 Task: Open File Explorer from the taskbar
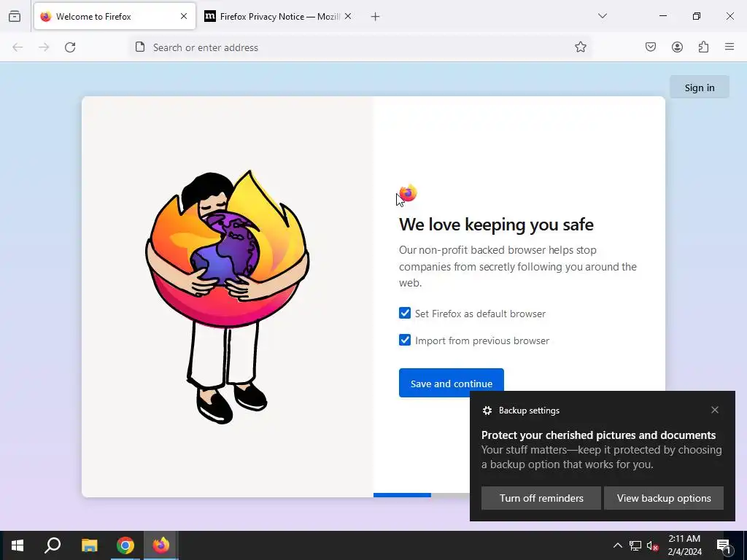(x=89, y=545)
